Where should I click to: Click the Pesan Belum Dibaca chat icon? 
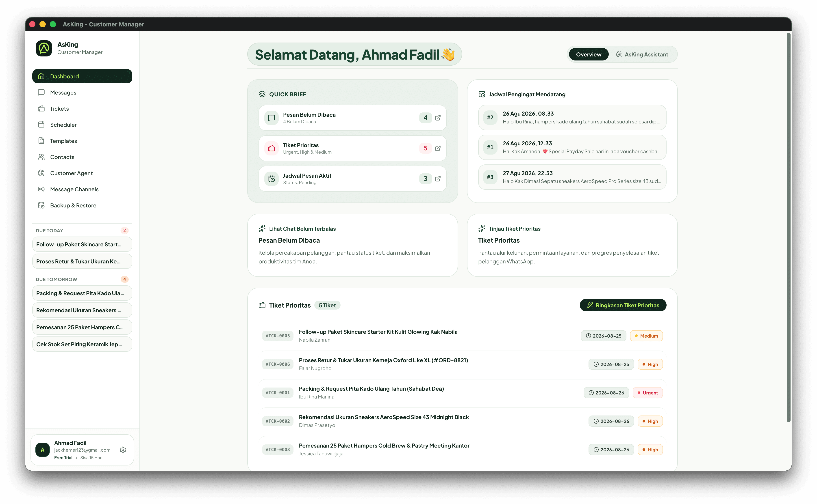pyautogui.click(x=272, y=118)
